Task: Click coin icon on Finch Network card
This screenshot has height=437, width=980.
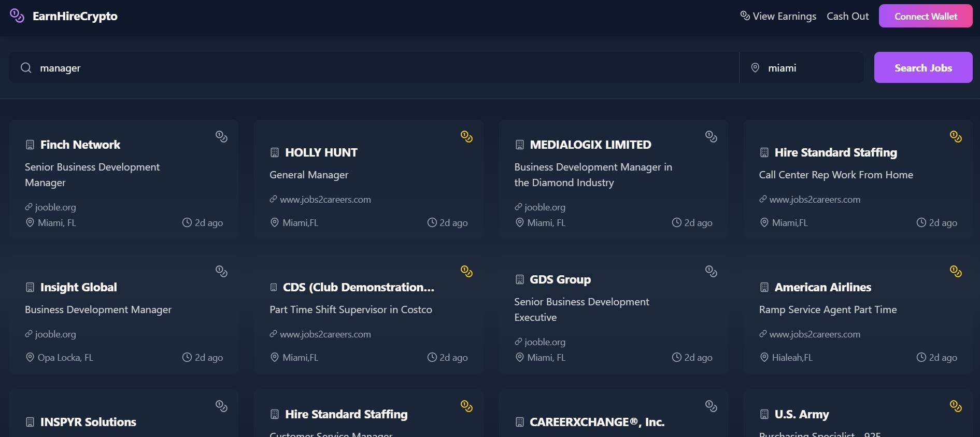Action: coord(221,136)
